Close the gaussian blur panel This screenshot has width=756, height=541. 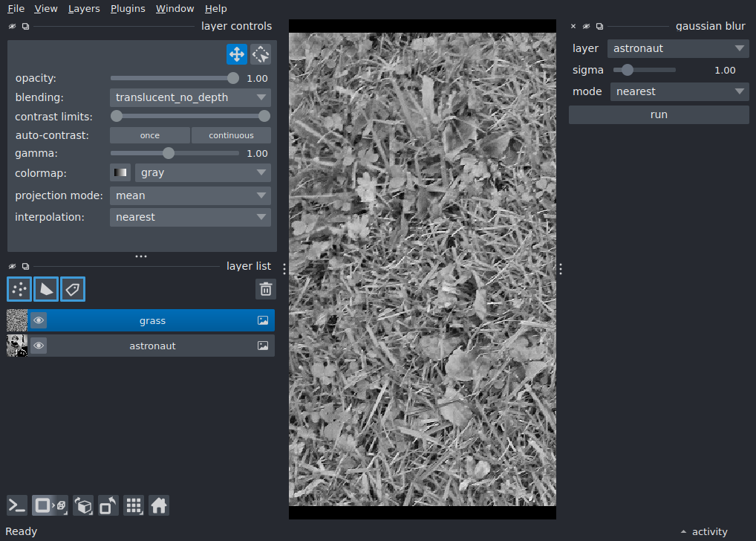point(573,26)
